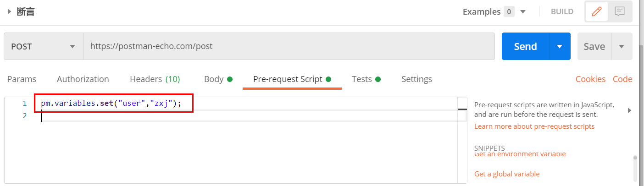The height and width of the screenshot is (186, 644).
Task: Switch to the Params tab
Action: click(x=22, y=79)
